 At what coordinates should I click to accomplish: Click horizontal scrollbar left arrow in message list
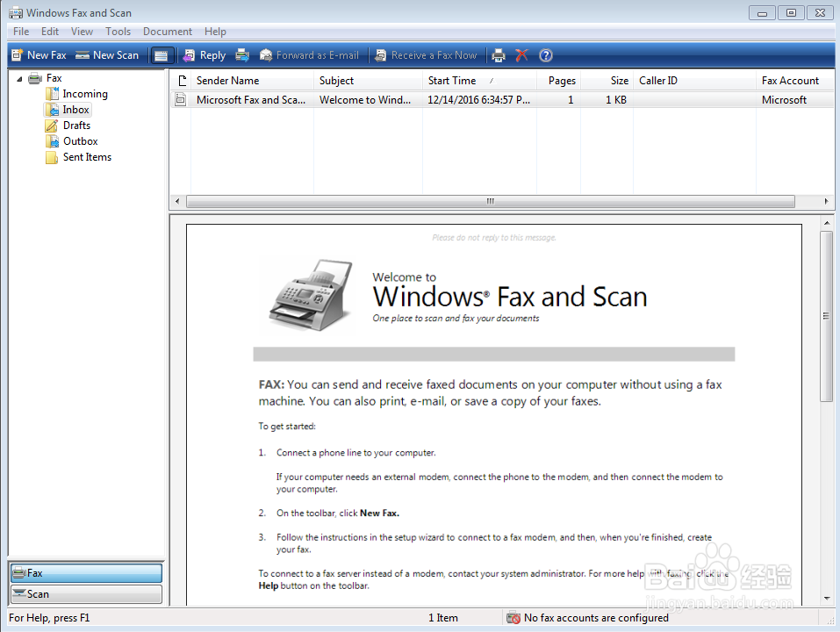tap(178, 201)
